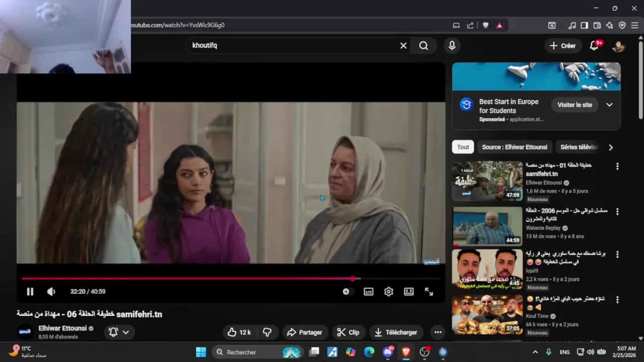Visit the sponsor site via Visiter le site

coord(575,105)
